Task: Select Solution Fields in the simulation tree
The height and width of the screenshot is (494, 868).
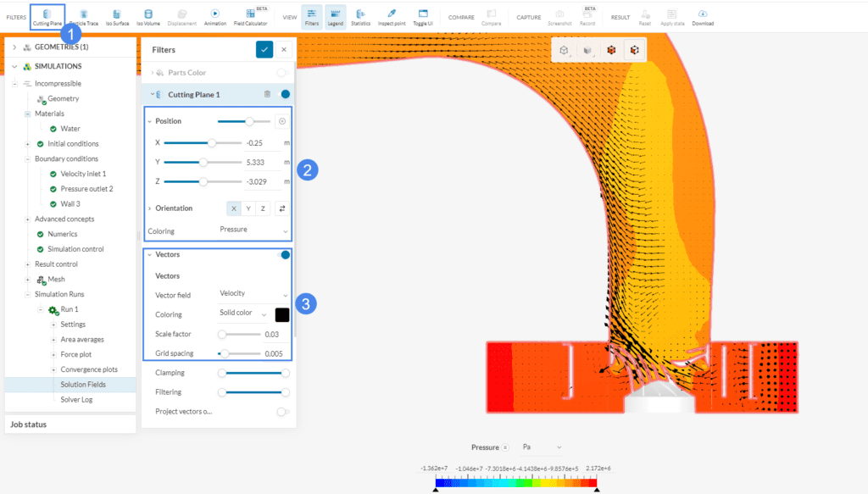Action: click(x=85, y=386)
